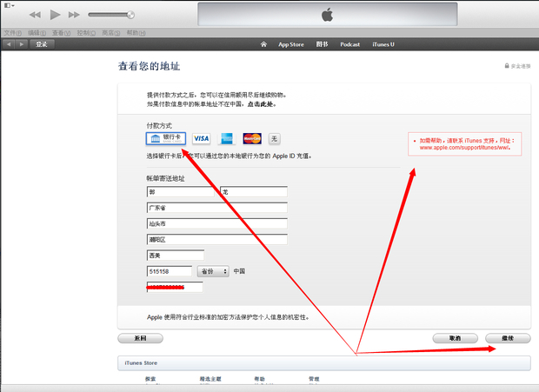Open the window menu dropdown in the top-left corner
This screenshot has width=539, height=392.
click(9, 5)
